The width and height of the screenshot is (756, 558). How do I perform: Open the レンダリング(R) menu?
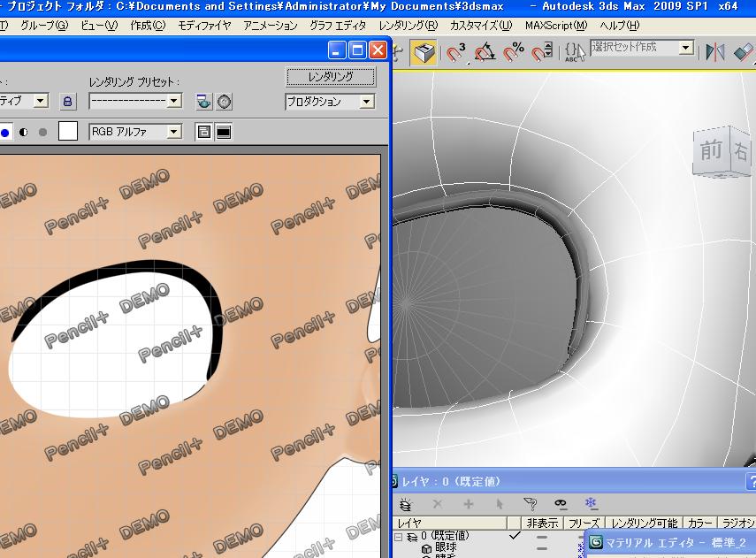(x=409, y=26)
